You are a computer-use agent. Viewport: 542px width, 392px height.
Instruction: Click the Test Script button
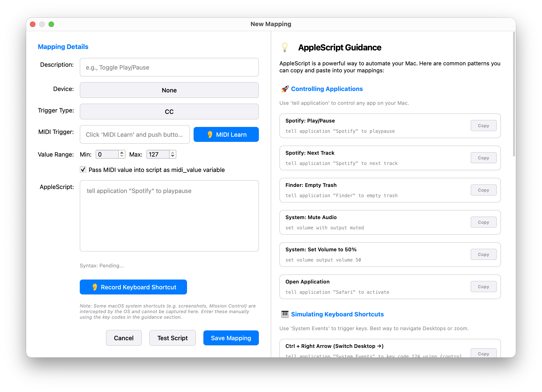[172, 338]
